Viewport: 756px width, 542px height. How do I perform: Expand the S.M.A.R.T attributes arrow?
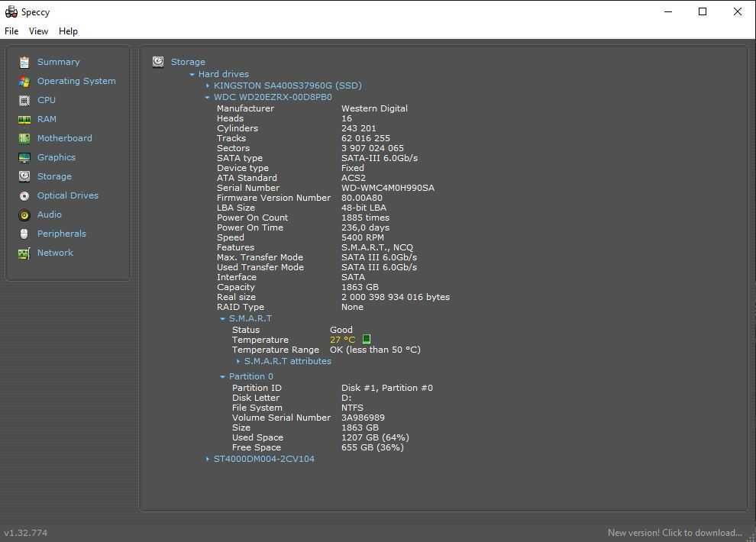coord(238,361)
